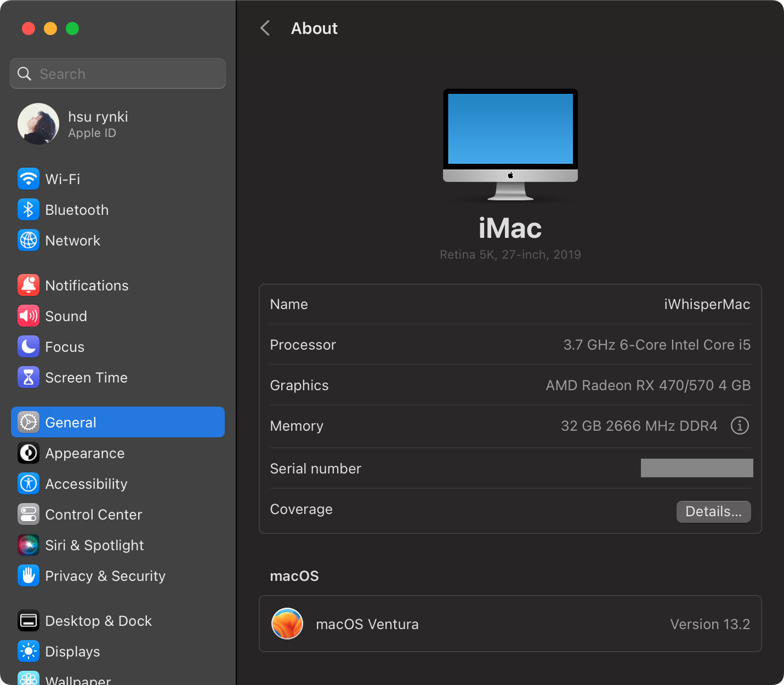Image resolution: width=784 pixels, height=685 pixels.
Task: Click the Desktop & Dock icon
Action: point(29,620)
